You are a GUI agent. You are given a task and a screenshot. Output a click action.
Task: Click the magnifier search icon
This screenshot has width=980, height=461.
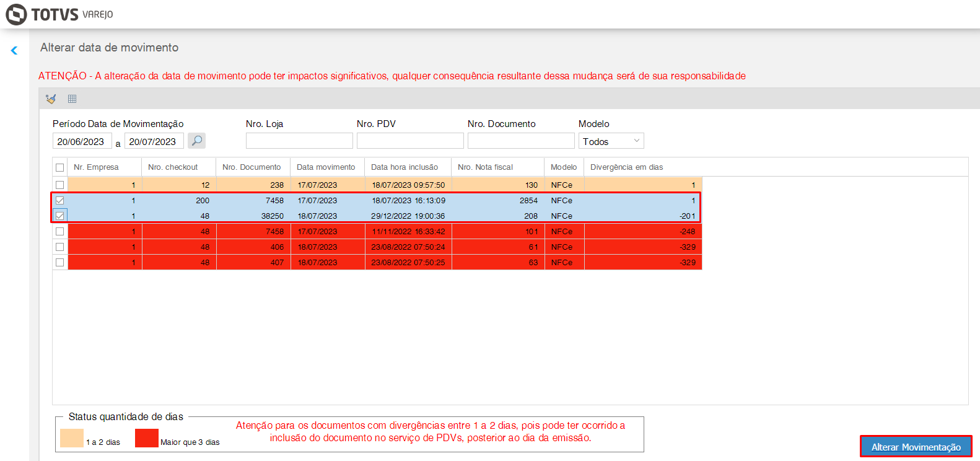(x=196, y=141)
